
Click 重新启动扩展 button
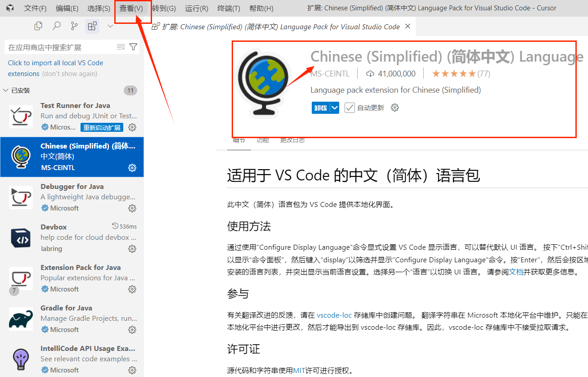click(x=102, y=127)
